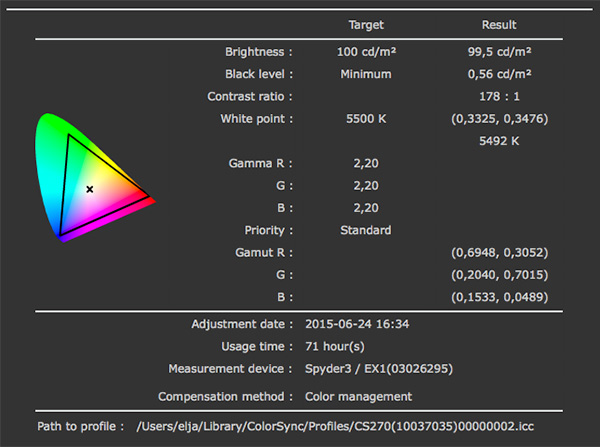The width and height of the screenshot is (600, 447).
Task: Click the Usage time label
Action: click(x=257, y=346)
